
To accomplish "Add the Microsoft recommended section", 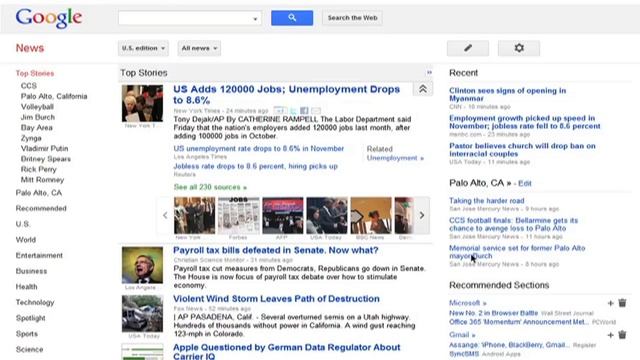I will click(x=611, y=303).
